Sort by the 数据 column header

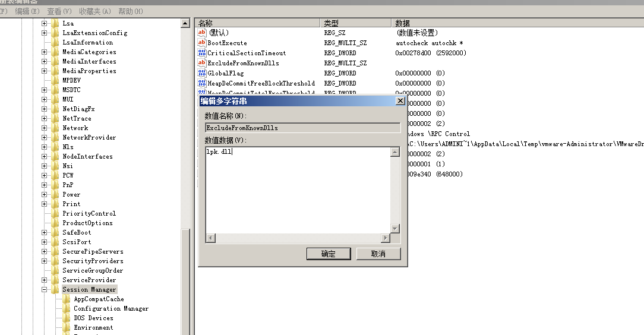[517, 23]
